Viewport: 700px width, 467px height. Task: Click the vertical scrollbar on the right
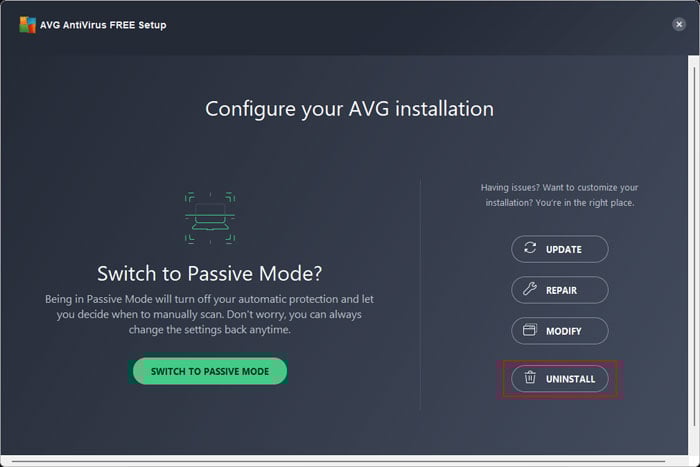[x=694, y=246]
